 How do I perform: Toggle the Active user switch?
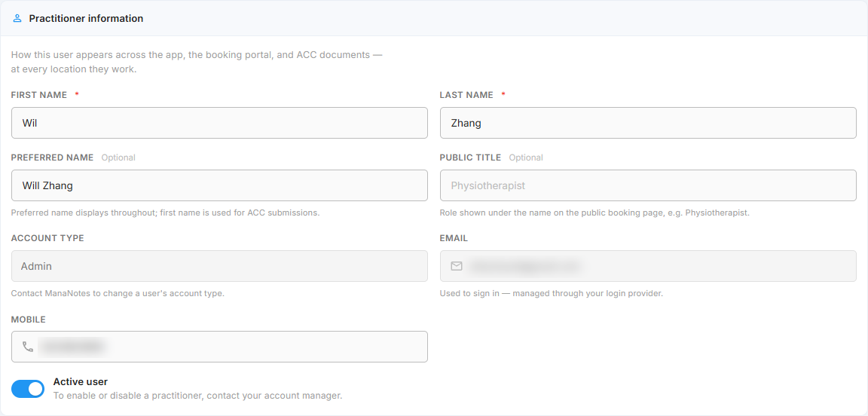[28, 389]
